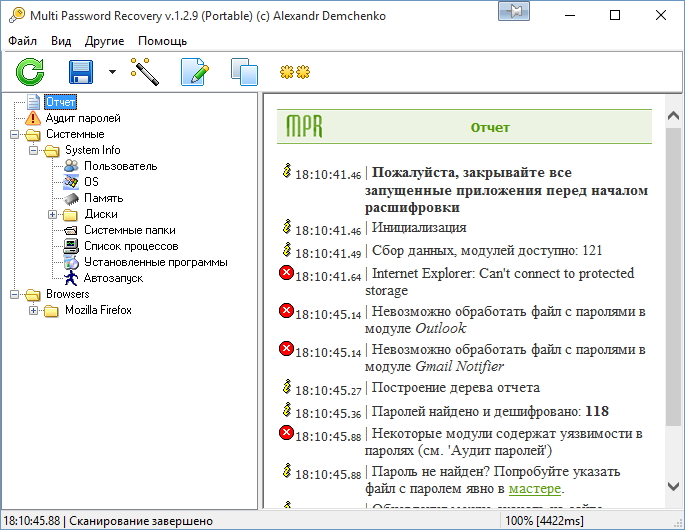Select the System Info folder label
The width and height of the screenshot is (685, 530).
[x=93, y=150]
